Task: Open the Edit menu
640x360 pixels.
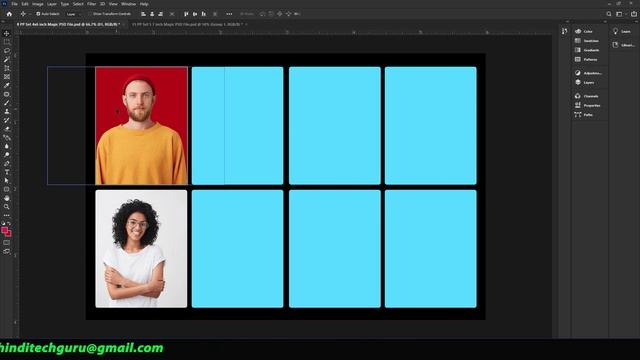Action: click(25, 4)
